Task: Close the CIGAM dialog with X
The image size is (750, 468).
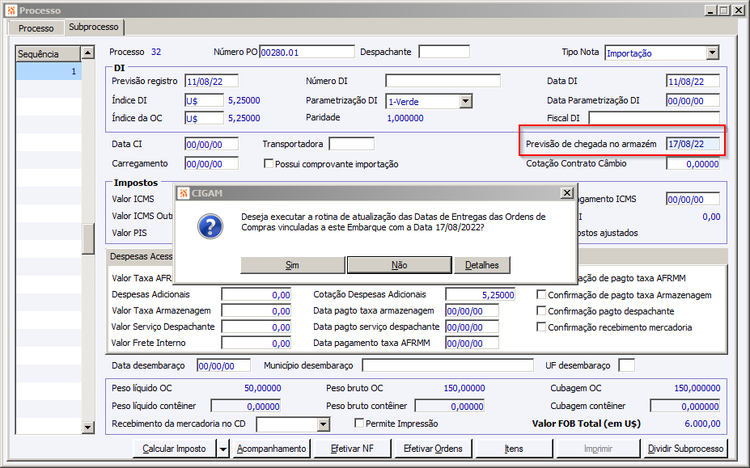Action: point(567,193)
